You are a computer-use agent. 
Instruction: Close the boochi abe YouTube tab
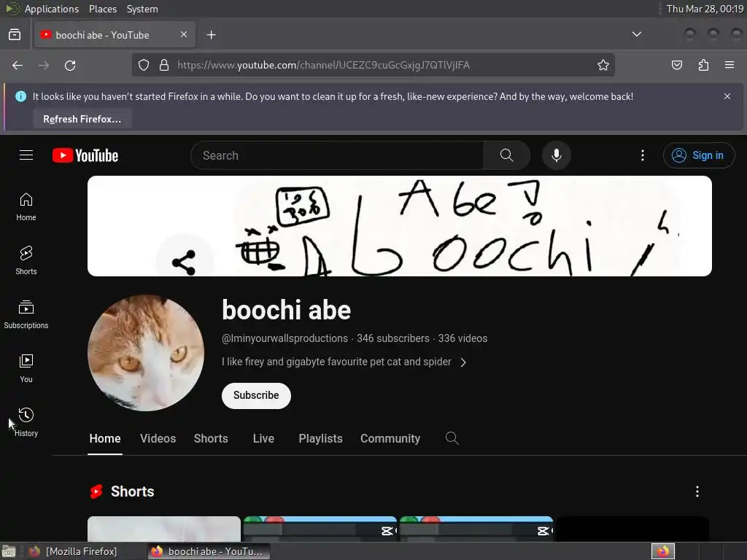184,34
